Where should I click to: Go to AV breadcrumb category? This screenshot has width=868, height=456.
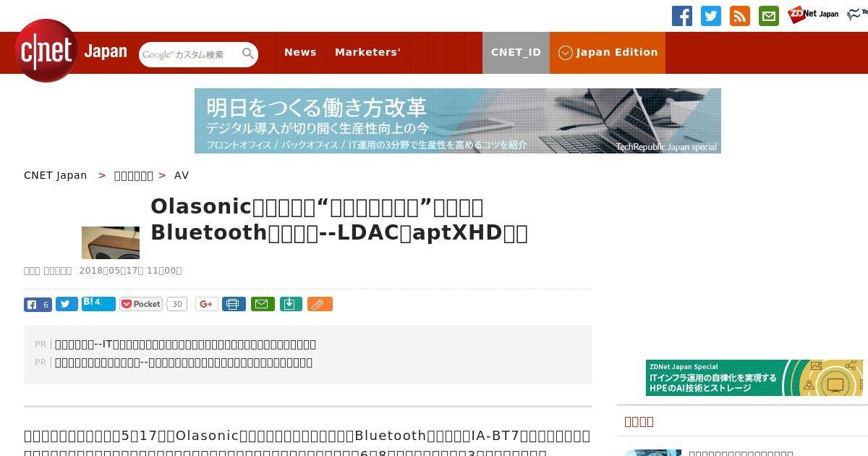point(182,175)
